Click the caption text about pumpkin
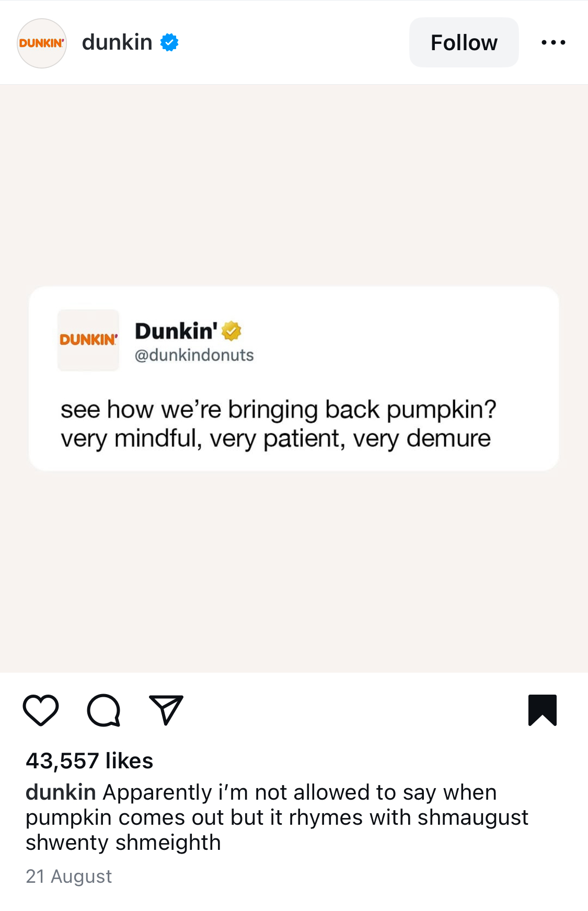Viewport: 588px width, 911px height. pyautogui.click(x=277, y=817)
